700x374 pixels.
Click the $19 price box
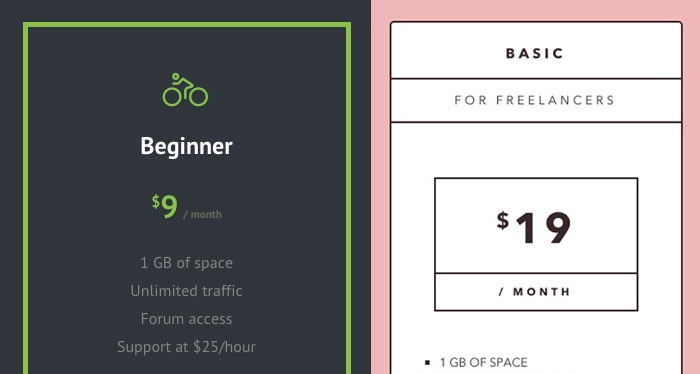point(536,225)
